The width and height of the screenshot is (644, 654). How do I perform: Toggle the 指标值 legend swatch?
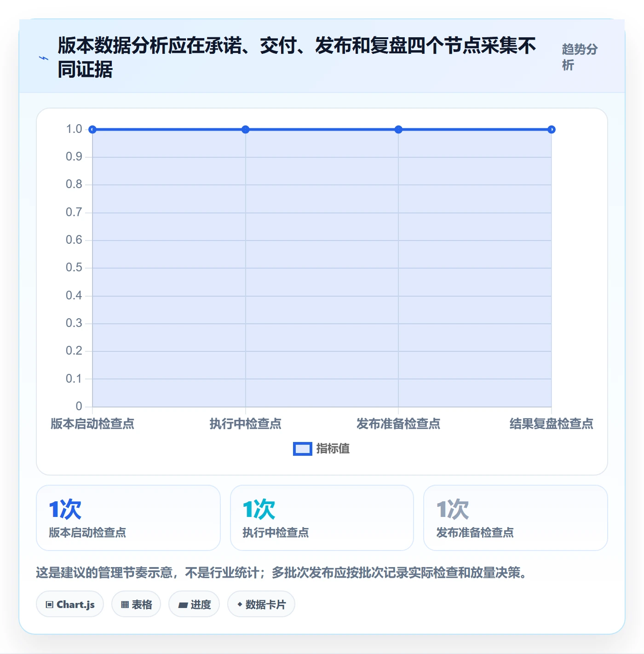pyautogui.click(x=302, y=449)
